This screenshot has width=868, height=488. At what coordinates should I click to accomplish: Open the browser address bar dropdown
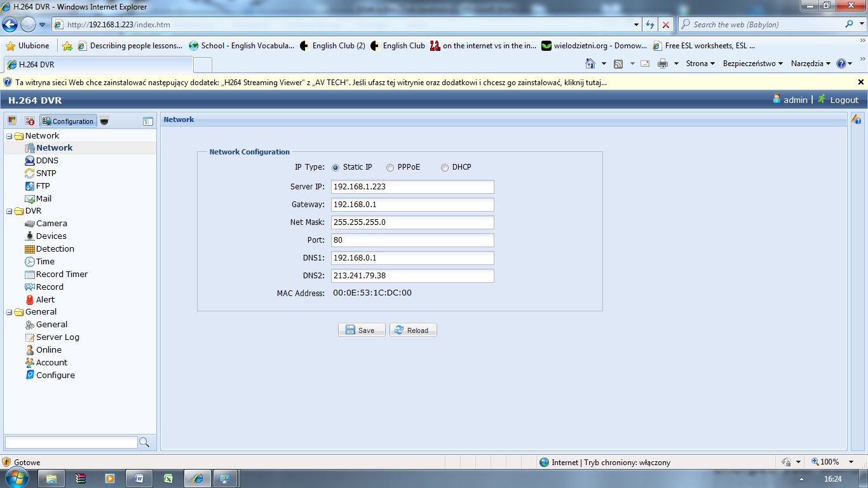637,24
